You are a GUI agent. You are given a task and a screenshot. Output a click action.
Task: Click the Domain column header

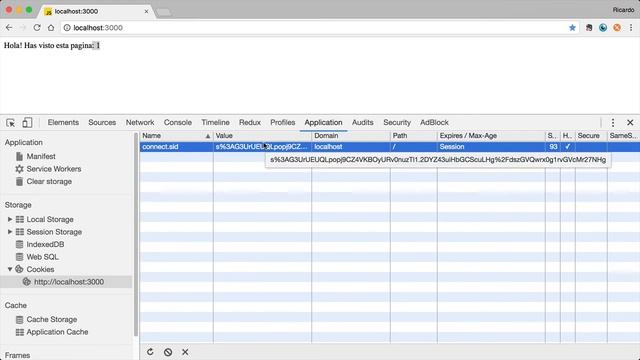coord(351,136)
